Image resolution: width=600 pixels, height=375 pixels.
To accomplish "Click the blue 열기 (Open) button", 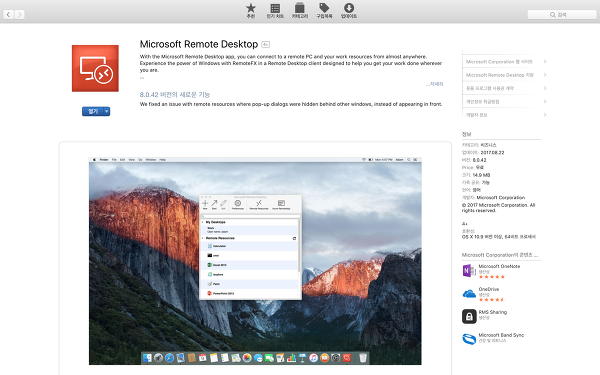I will [93, 111].
